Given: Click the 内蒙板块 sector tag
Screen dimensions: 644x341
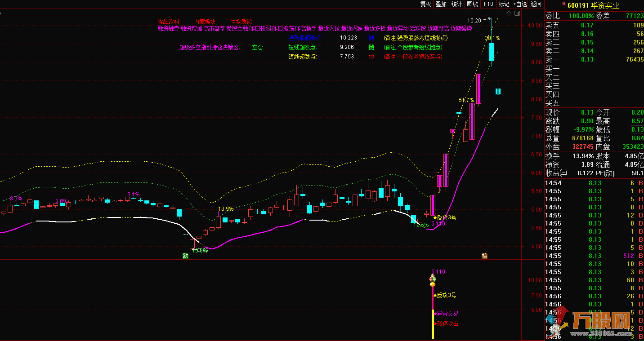Looking at the screenshot, I should tap(205, 22).
